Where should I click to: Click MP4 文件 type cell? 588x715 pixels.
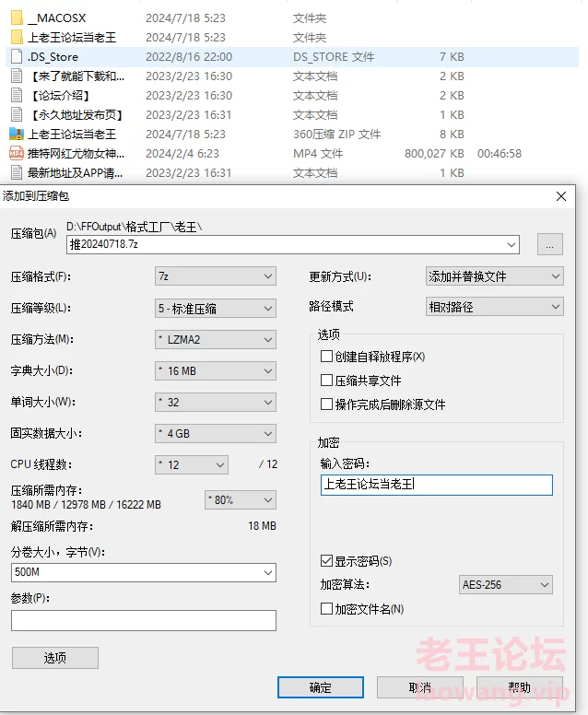tap(318, 153)
